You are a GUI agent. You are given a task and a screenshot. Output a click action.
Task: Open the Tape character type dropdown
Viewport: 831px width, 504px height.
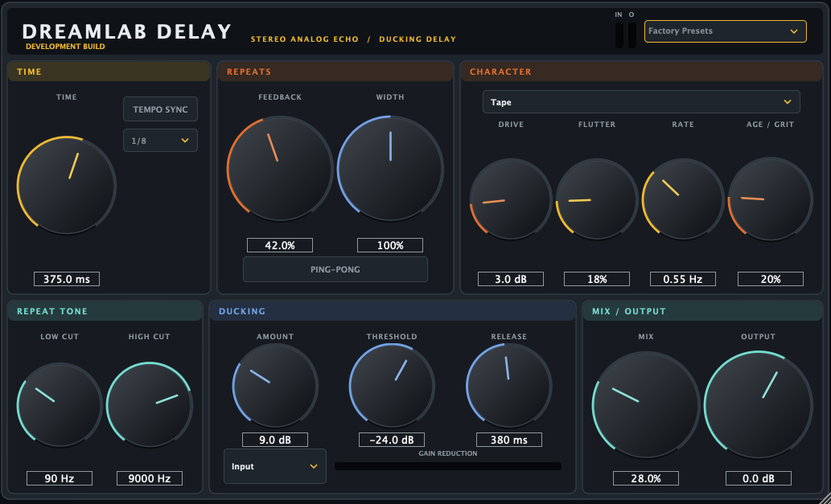click(x=641, y=101)
